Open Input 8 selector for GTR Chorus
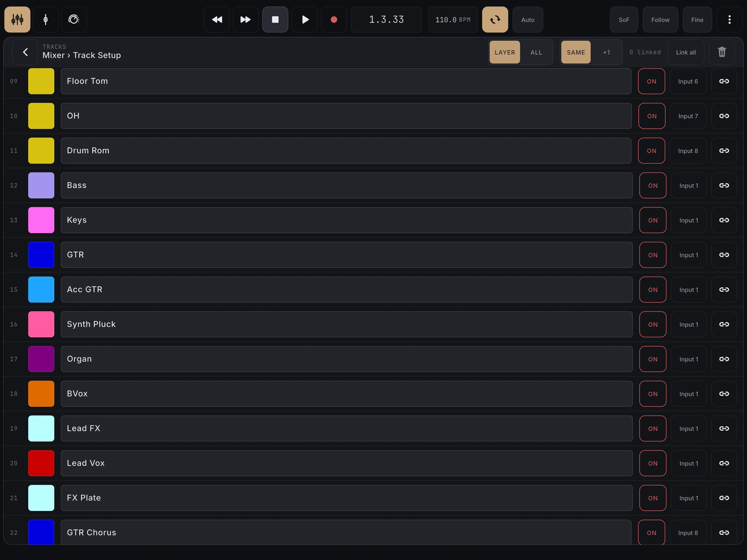 (x=688, y=532)
